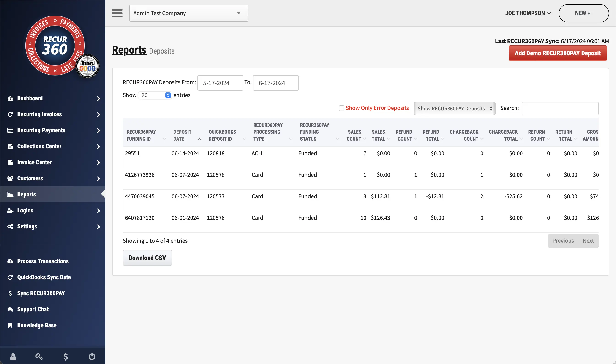Viewport: 616px width, 364px height.
Task: Click the Dashboard gauge icon
Action: click(x=10, y=98)
